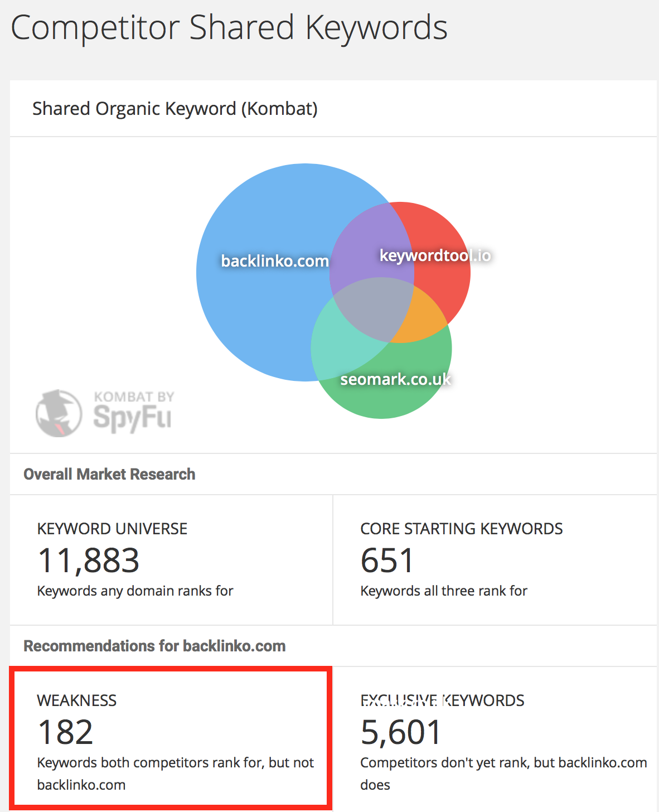Click "Keywords all three rank for" description
The image size is (659, 812).
click(x=444, y=591)
